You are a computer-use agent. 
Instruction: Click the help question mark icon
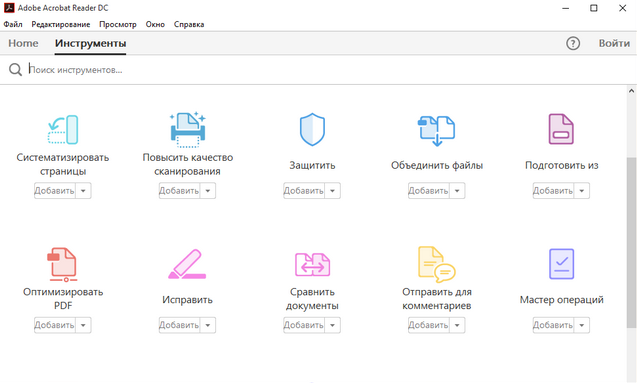(573, 43)
